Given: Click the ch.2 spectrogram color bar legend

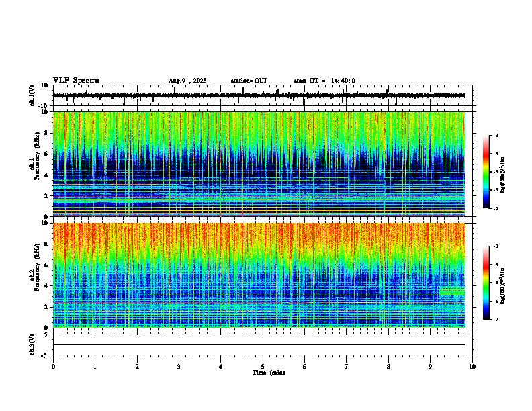Looking at the screenshot, I should (x=486, y=283).
